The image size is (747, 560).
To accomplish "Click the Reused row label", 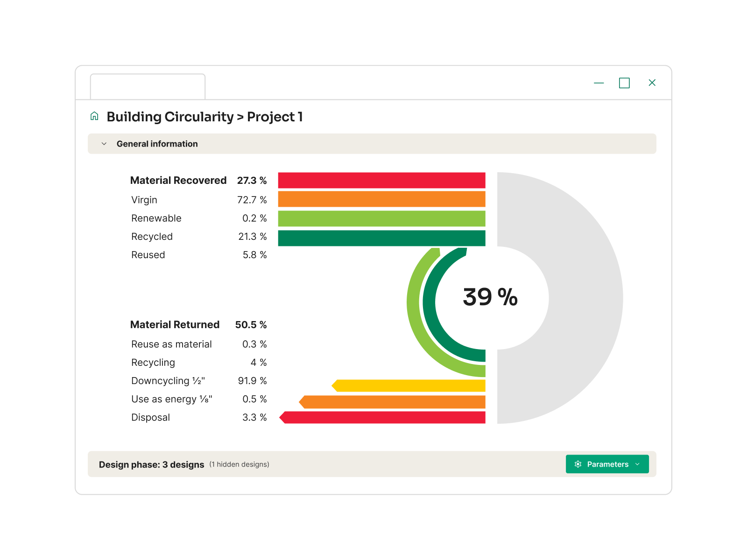I will (x=148, y=255).
